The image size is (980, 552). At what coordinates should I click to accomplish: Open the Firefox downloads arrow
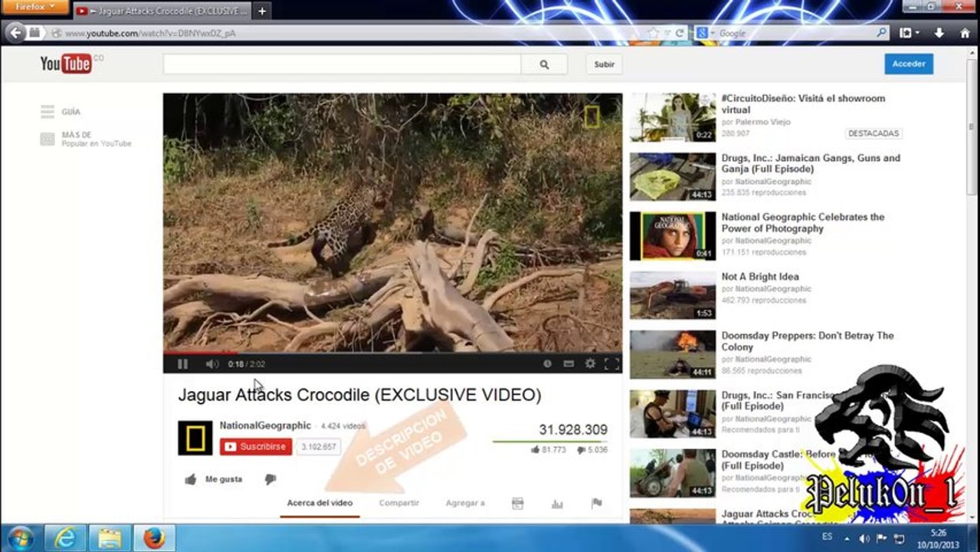(x=939, y=33)
